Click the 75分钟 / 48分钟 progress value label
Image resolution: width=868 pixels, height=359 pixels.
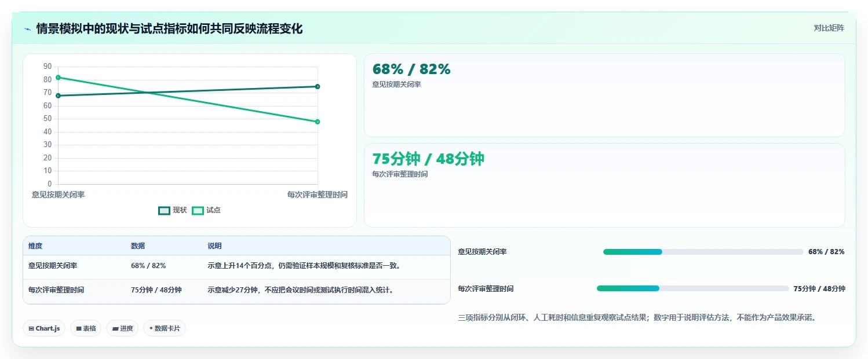click(819, 288)
